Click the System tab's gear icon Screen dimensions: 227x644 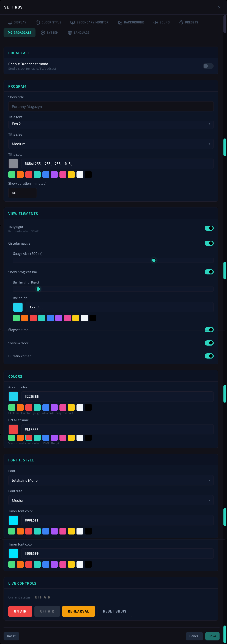pos(43,33)
